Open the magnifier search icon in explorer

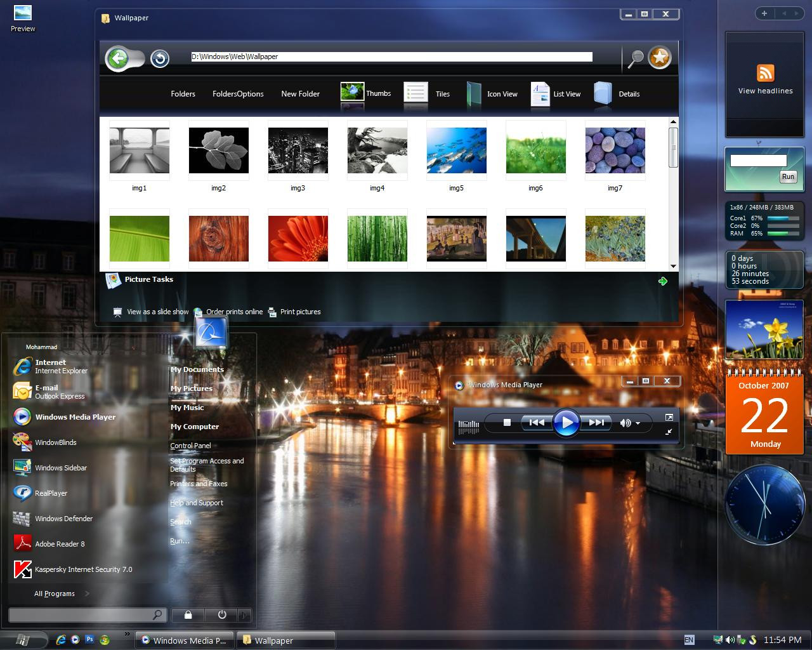tap(635, 58)
